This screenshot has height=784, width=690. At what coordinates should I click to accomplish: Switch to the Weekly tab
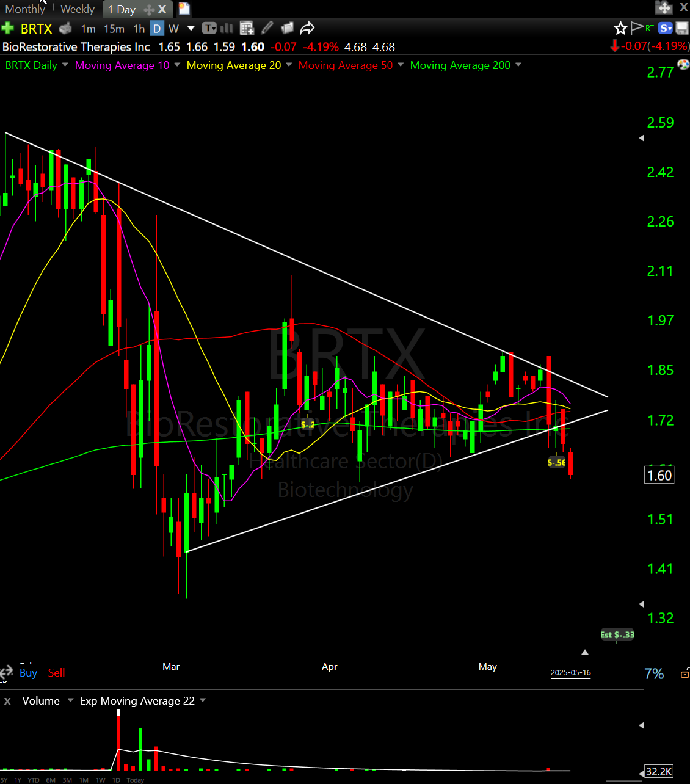[78, 9]
